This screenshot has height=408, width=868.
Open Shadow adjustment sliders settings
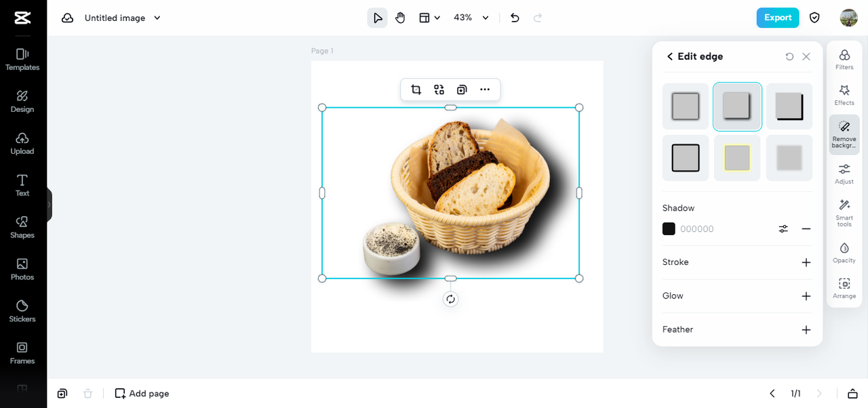tap(783, 229)
